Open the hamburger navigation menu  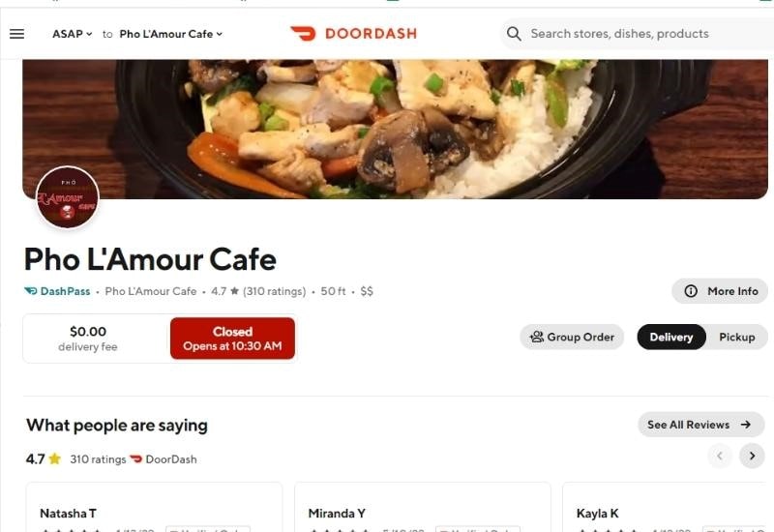pos(16,34)
